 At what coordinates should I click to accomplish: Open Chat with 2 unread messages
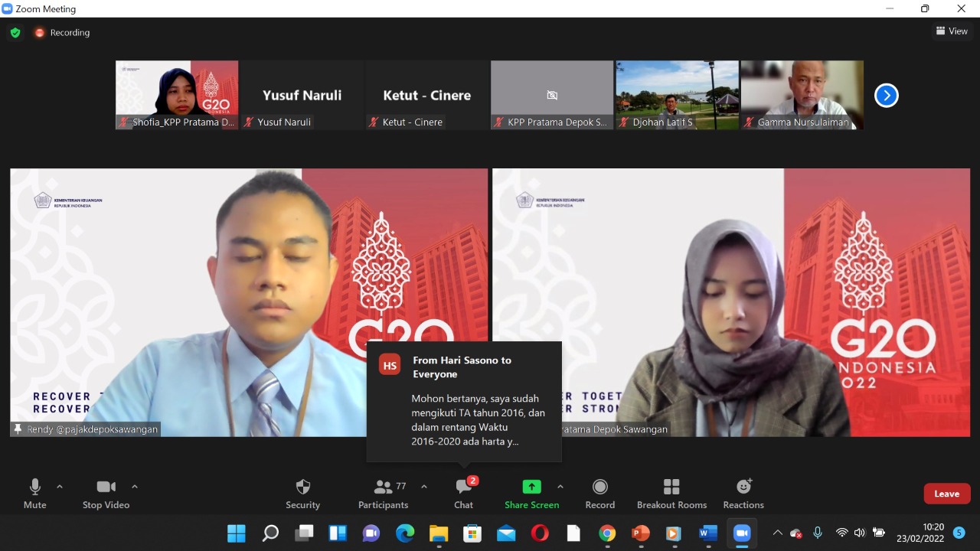point(463,494)
